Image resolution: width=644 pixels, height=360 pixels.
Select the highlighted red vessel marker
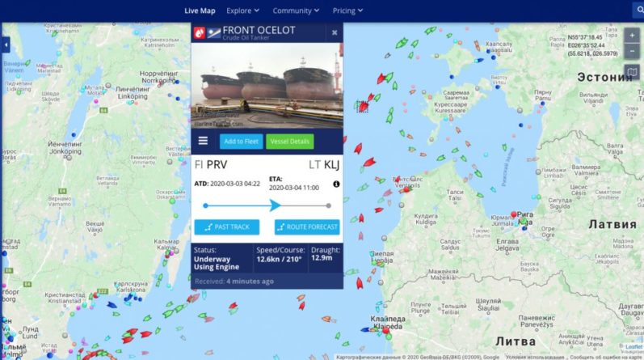[x=362, y=107]
